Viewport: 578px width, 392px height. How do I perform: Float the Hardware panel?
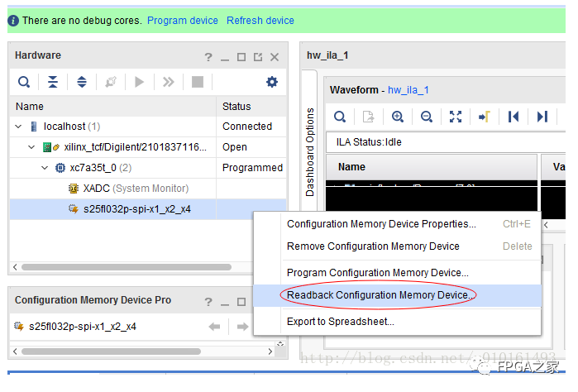coord(258,57)
